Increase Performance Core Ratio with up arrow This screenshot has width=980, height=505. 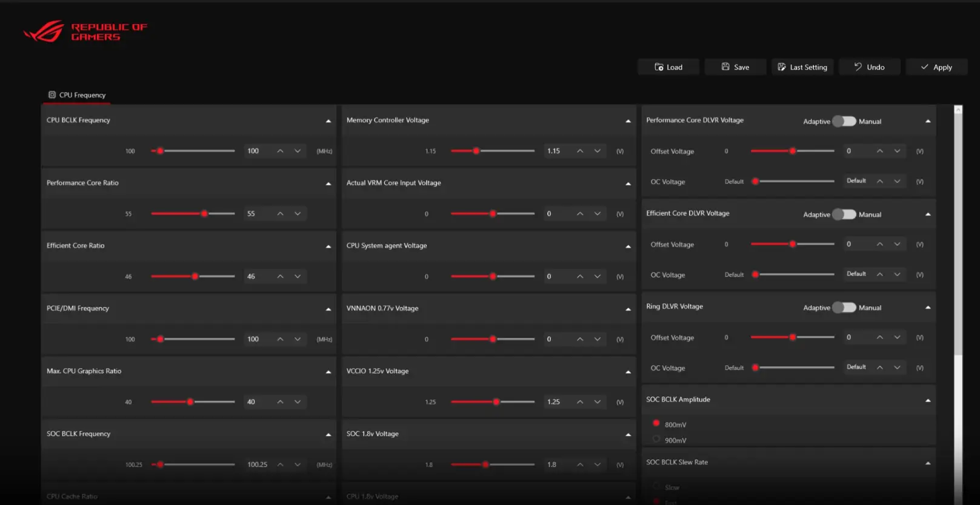pos(280,214)
